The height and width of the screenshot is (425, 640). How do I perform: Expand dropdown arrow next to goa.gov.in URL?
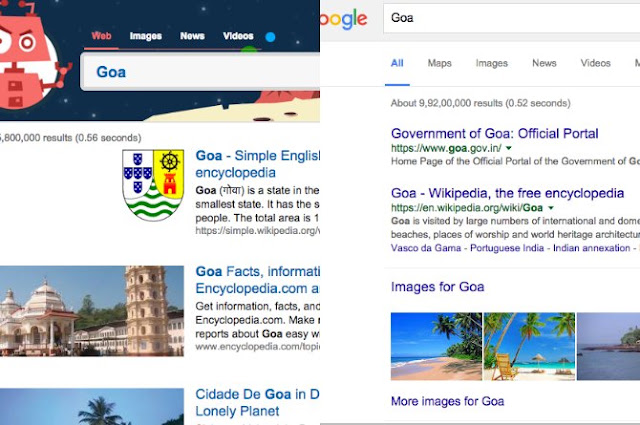coord(509,148)
